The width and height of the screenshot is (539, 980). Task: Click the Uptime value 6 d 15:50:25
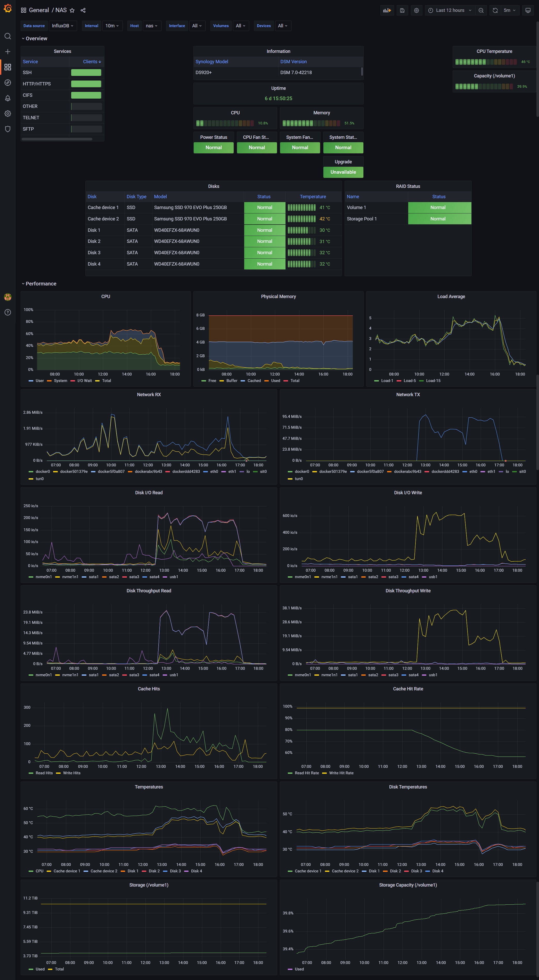pyautogui.click(x=279, y=99)
